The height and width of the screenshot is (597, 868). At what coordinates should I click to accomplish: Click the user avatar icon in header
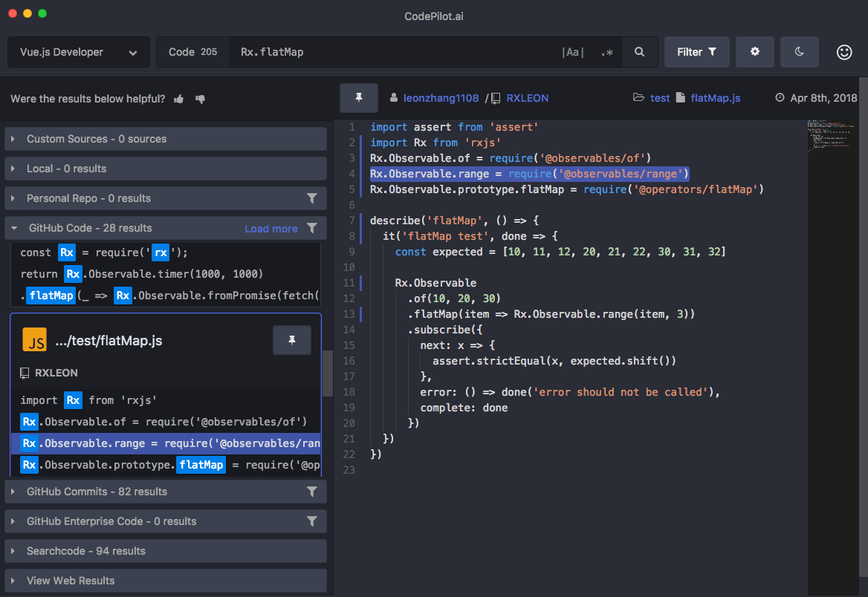click(394, 98)
